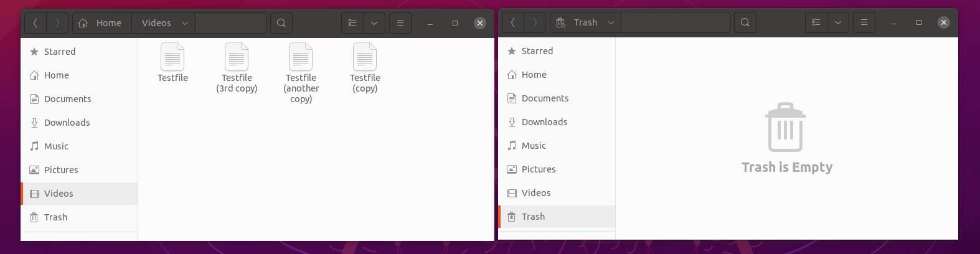980x254 pixels.
Task: Expand Videos path dropdown arrow
Action: [x=185, y=23]
